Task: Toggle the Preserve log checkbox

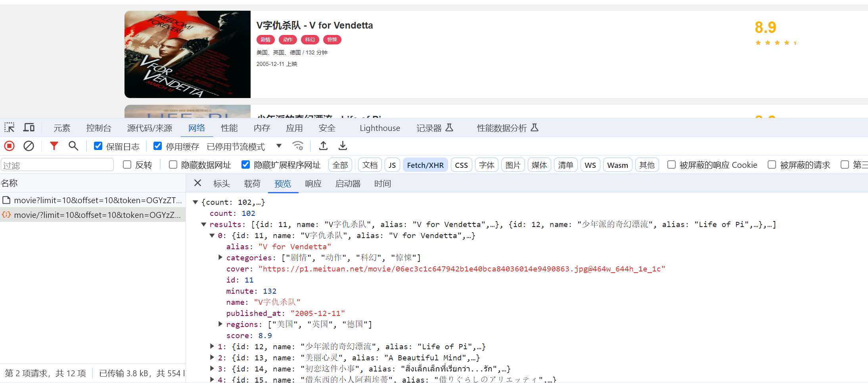Action: pyautogui.click(x=98, y=146)
